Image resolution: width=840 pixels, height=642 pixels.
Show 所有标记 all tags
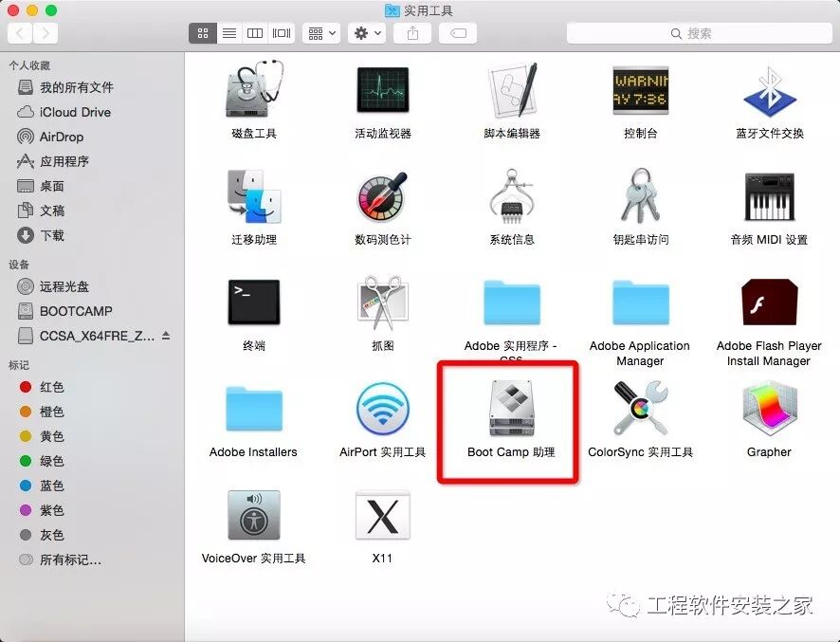(92, 560)
